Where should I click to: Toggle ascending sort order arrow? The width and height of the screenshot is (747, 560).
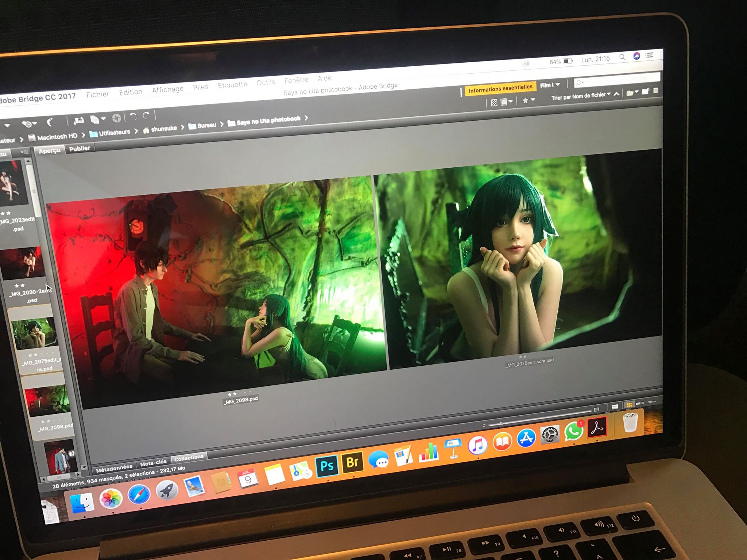[616, 94]
